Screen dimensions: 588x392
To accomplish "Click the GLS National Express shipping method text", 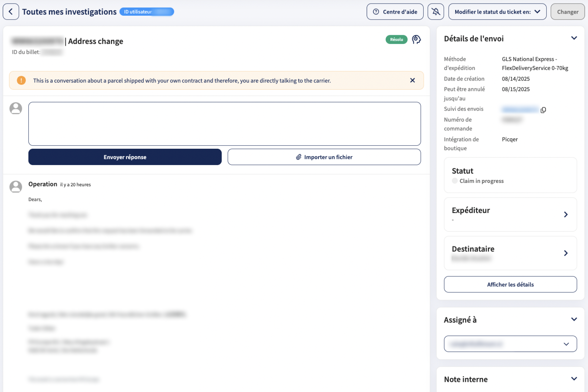I will [535, 64].
